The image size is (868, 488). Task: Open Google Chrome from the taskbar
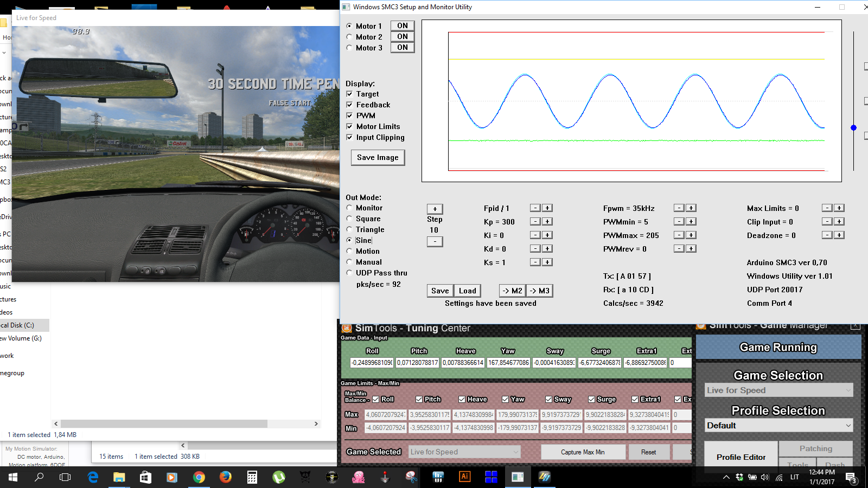pos(199,477)
